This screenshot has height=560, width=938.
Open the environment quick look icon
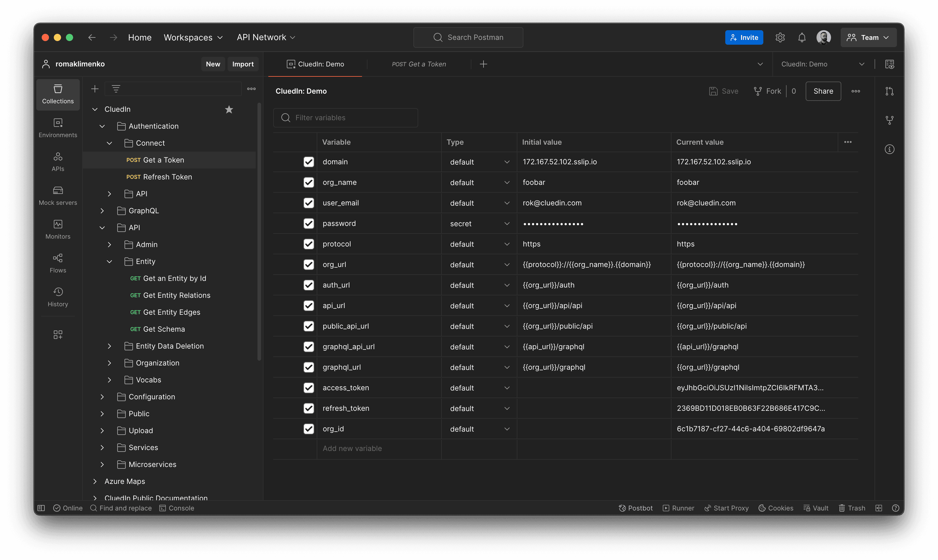(x=890, y=64)
